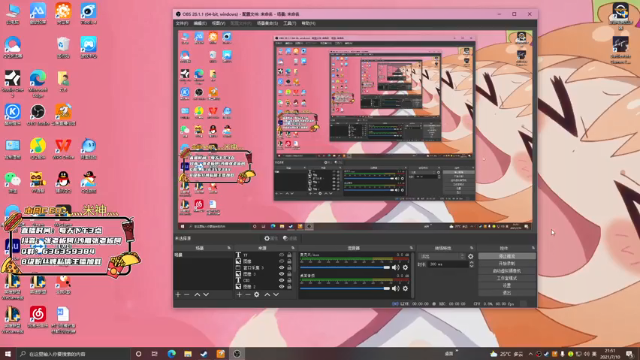Hide the 图像 3 source
Screen dimensions: 640x360
281,274
